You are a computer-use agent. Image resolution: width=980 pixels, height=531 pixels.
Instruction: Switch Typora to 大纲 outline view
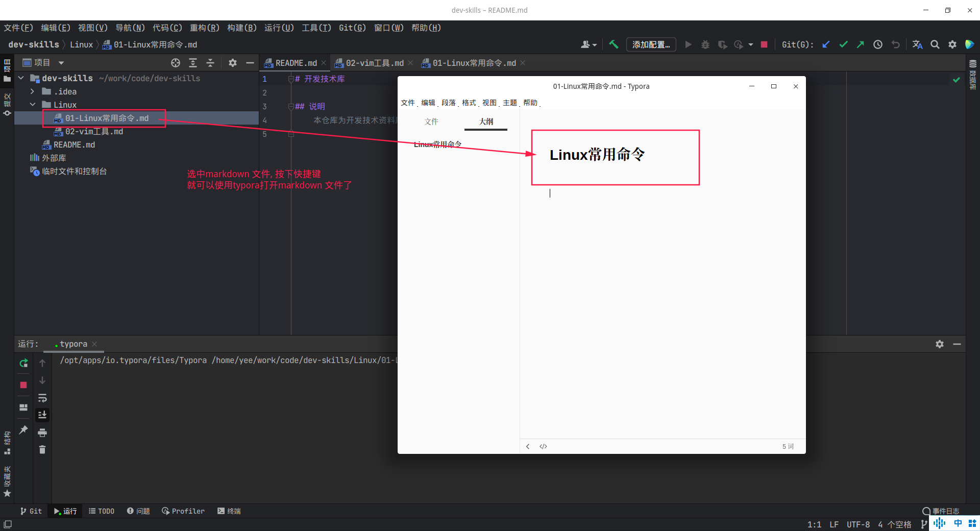pos(485,122)
